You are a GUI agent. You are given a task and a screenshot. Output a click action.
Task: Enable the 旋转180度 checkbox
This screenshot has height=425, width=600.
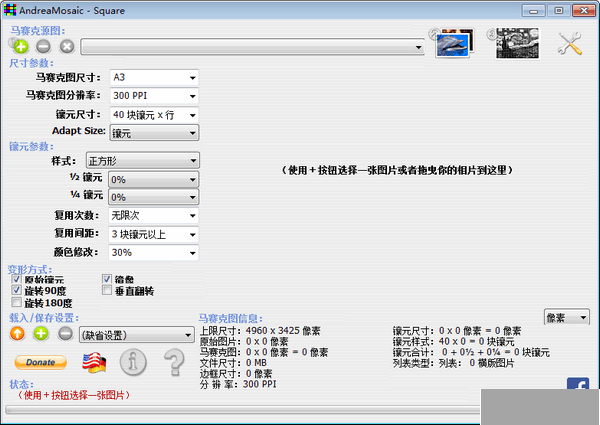16,302
